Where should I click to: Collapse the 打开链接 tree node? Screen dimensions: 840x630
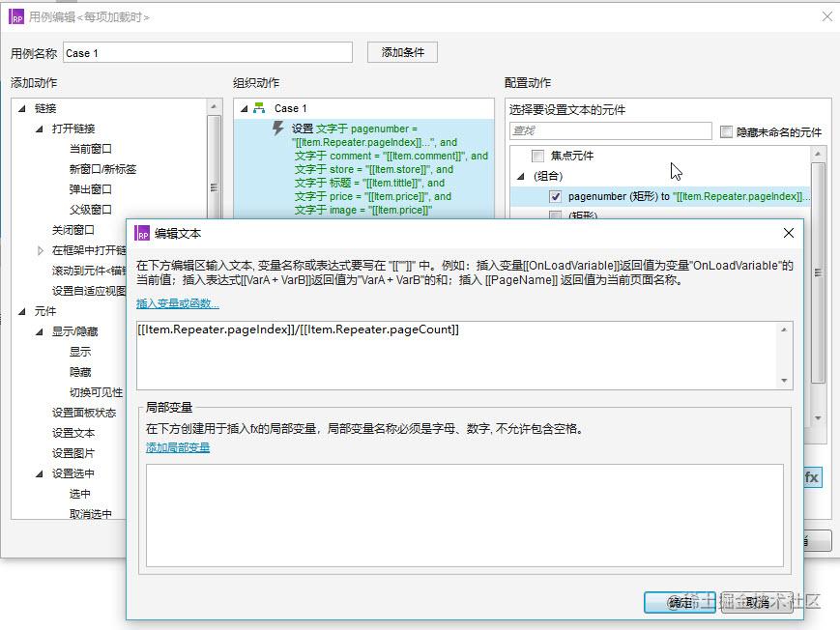(39, 129)
